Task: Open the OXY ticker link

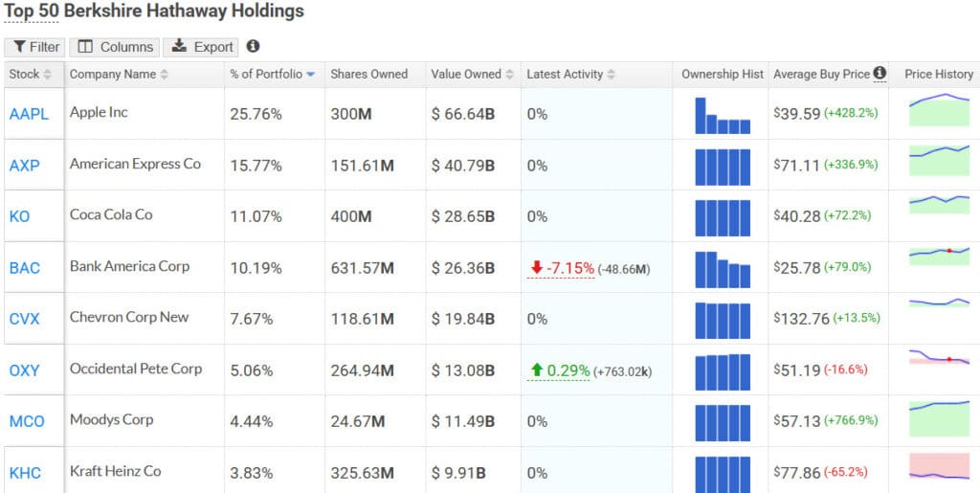Action: [x=25, y=370]
